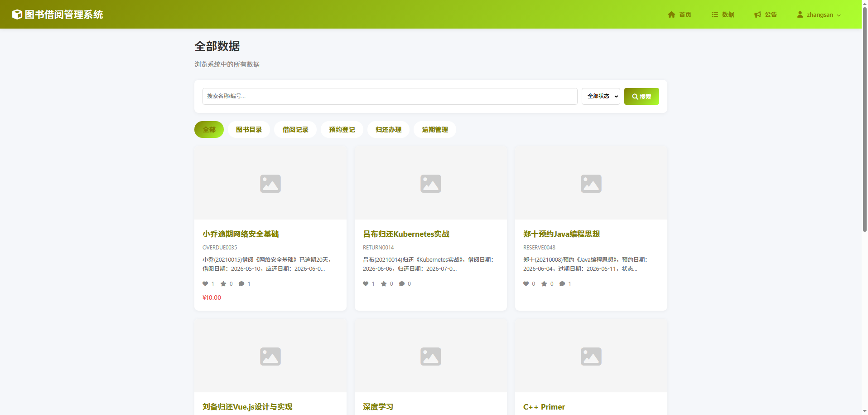
Task: Open the 全部状态 status dropdown
Action: pyautogui.click(x=601, y=96)
